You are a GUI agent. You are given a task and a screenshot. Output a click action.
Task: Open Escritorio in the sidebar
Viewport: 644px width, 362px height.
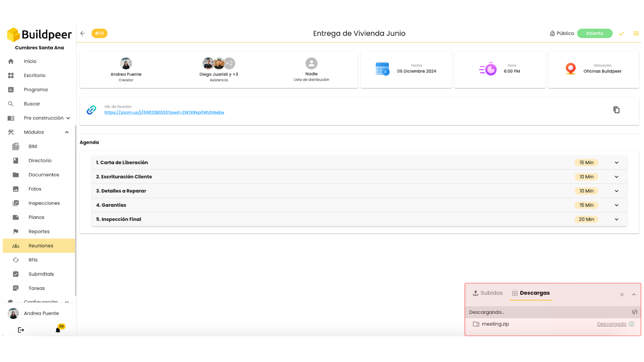pos(34,75)
